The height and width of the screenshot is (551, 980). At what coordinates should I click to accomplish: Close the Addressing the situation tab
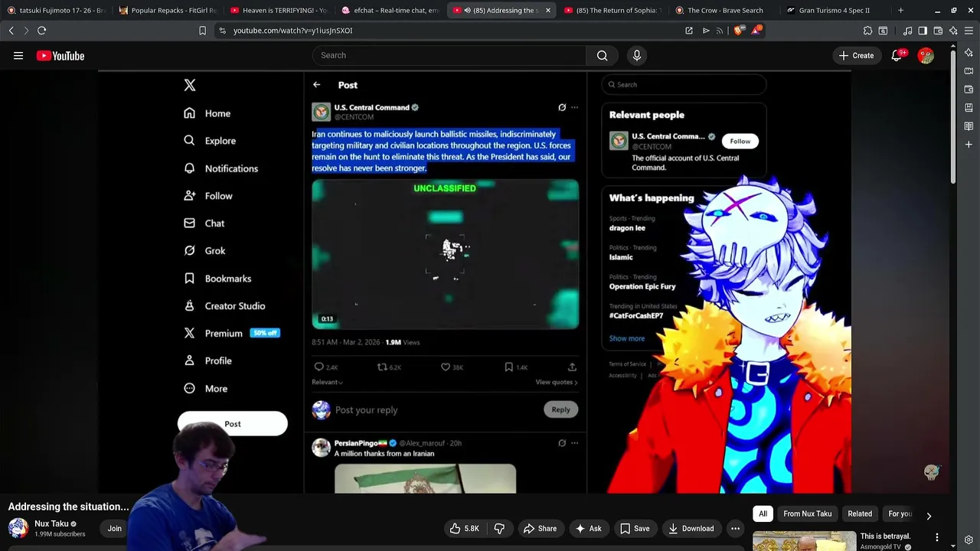pos(547,11)
